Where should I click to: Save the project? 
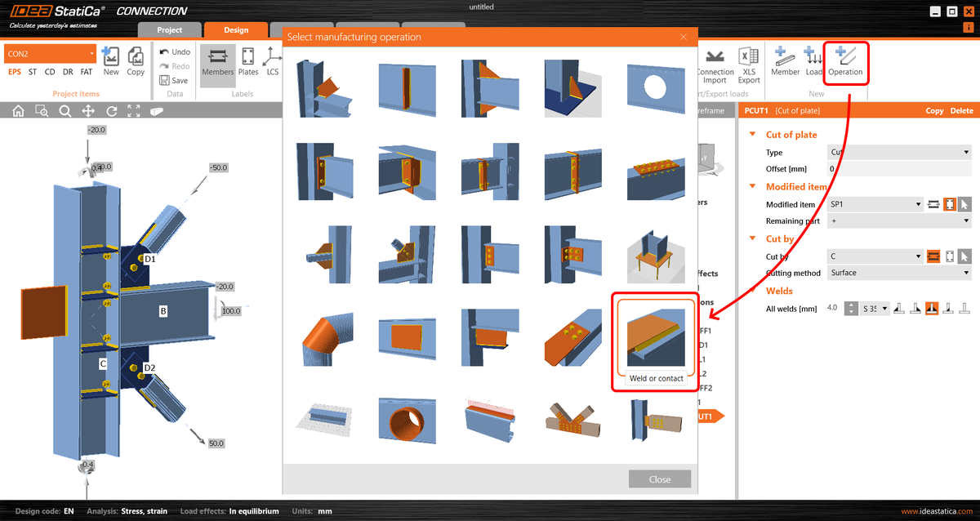point(174,80)
